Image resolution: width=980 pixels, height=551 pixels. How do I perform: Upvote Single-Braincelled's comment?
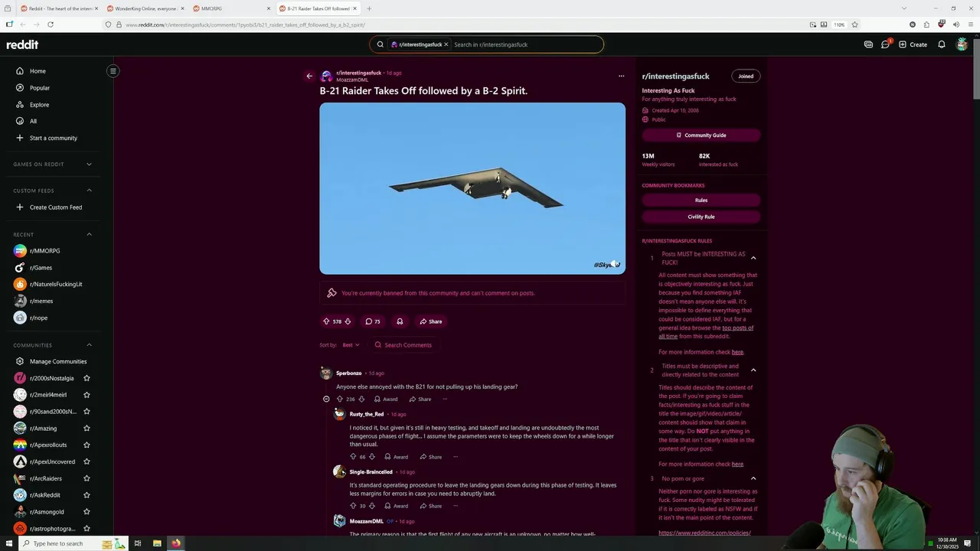click(353, 506)
